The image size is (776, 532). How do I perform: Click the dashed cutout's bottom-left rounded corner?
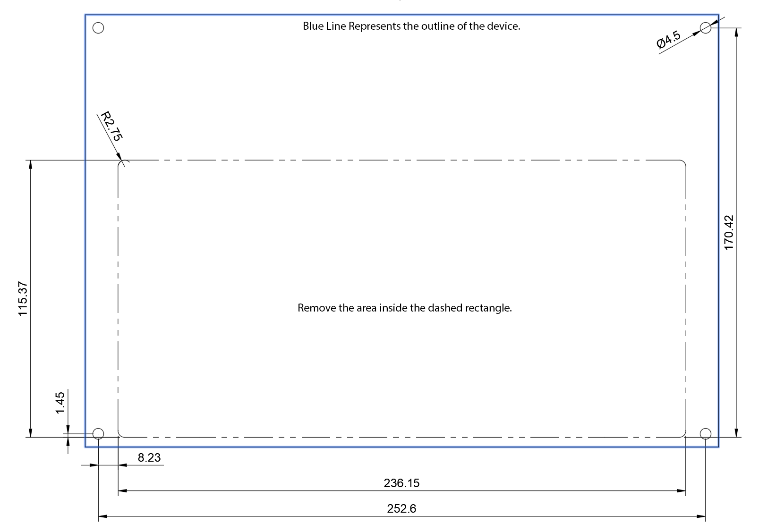tap(120, 435)
